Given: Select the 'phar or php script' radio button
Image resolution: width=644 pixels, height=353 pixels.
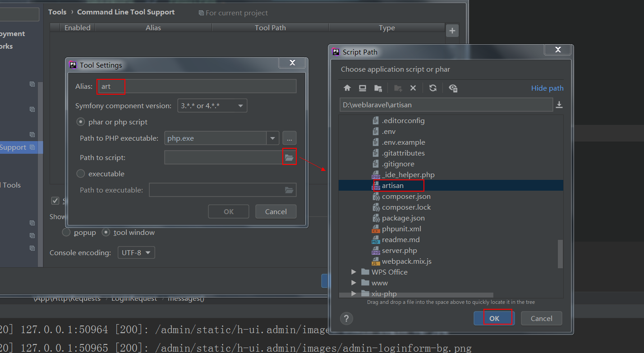Looking at the screenshot, I should [81, 122].
